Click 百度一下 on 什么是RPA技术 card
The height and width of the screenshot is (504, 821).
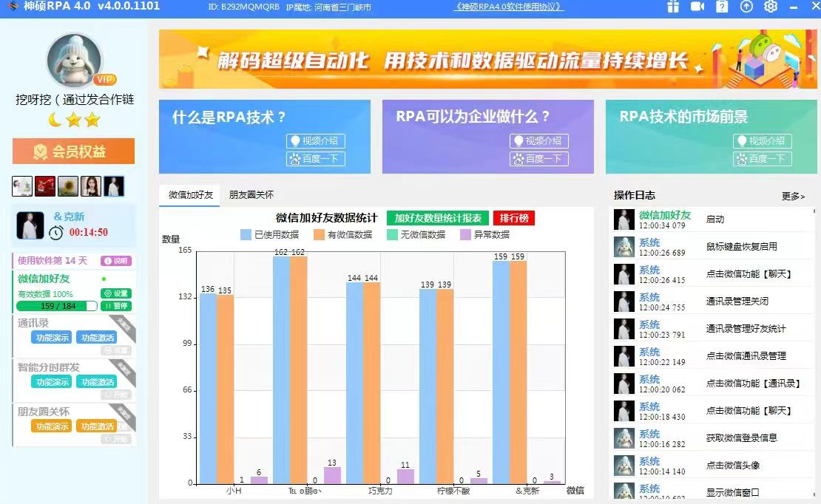[x=316, y=159]
